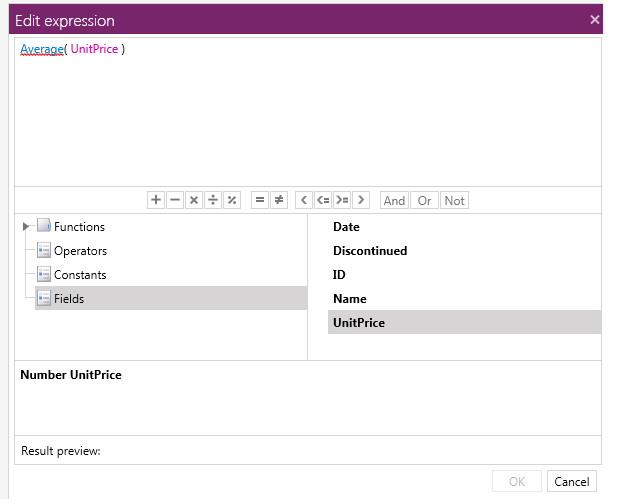The width and height of the screenshot is (620, 504).
Task: Insert the plus operator
Action: click(156, 200)
